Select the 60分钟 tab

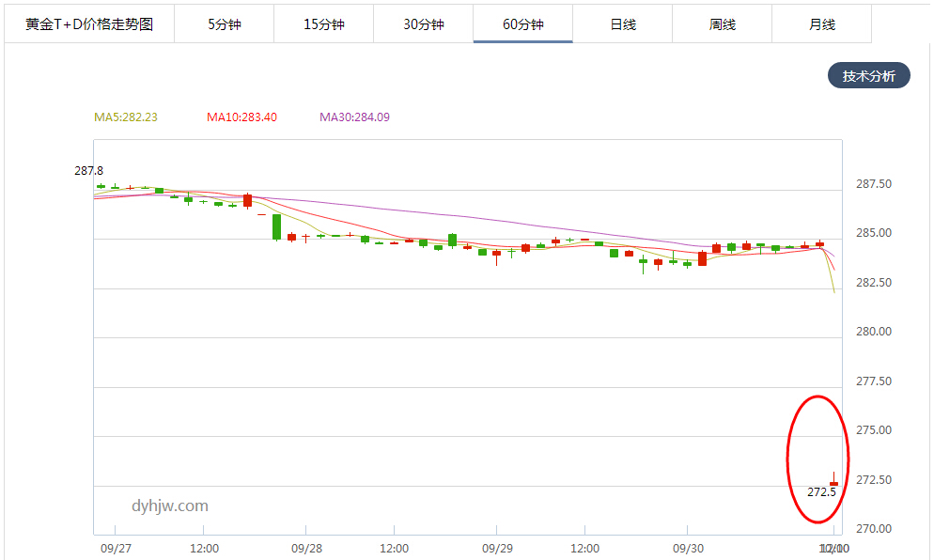[523, 23]
